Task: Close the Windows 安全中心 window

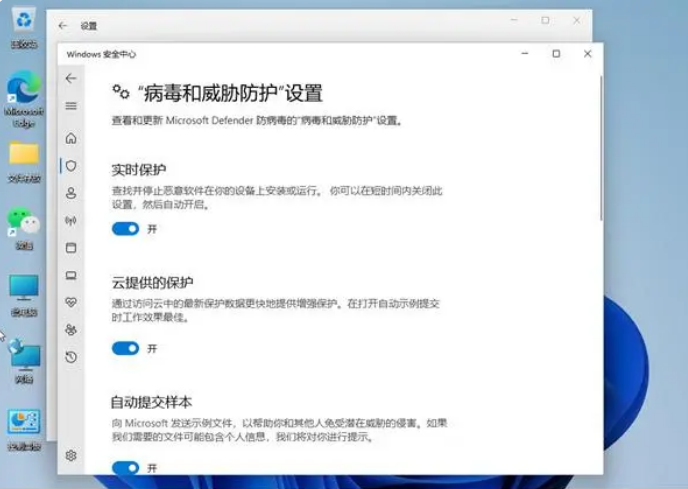Action: 588,54
